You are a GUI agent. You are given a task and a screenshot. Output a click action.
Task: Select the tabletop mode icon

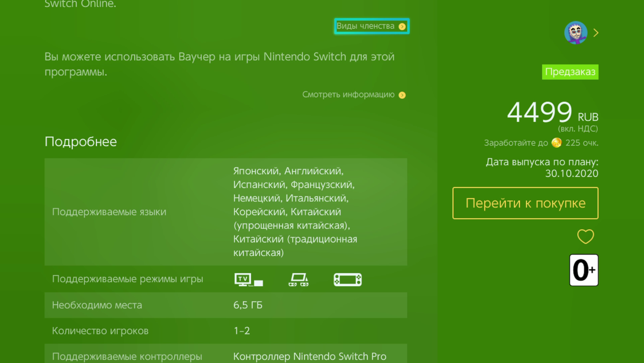click(x=298, y=280)
